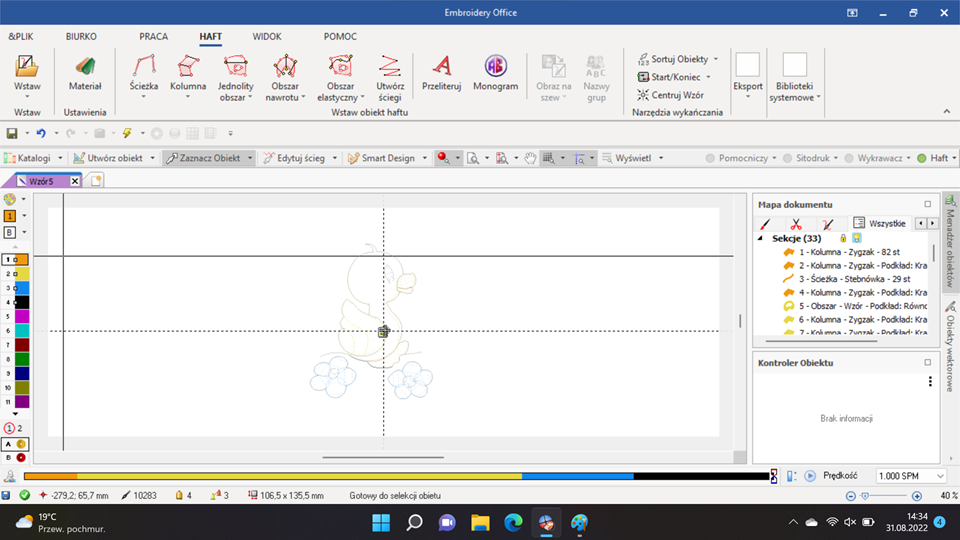The height and width of the screenshot is (540, 960).
Task: Click the Centruj Wzór button
Action: coord(671,95)
